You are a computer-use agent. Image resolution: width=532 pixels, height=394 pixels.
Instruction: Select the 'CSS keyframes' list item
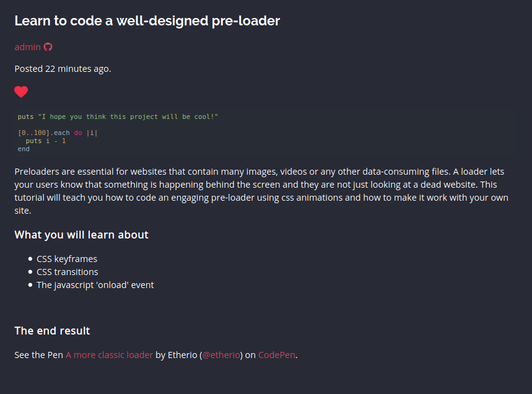click(67, 259)
